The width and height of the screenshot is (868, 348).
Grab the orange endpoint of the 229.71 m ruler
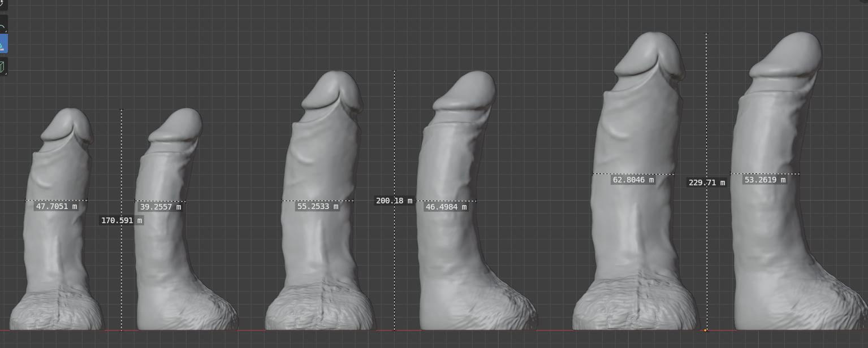coord(706,330)
